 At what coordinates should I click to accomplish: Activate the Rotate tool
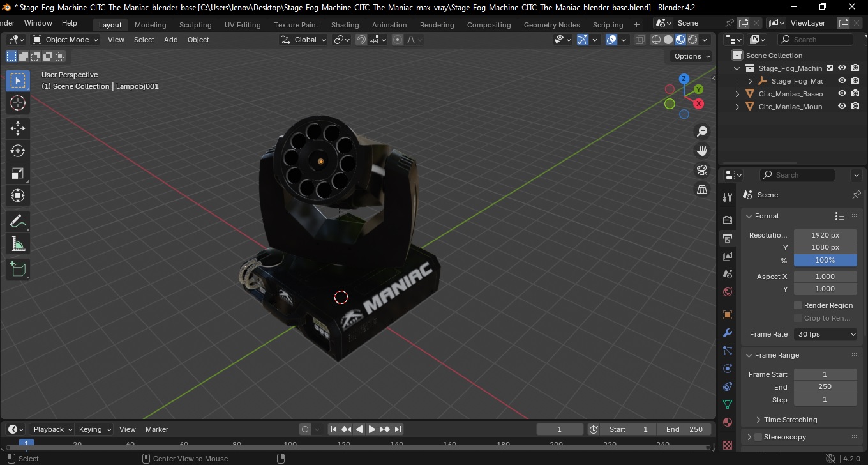(x=18, y=151)
